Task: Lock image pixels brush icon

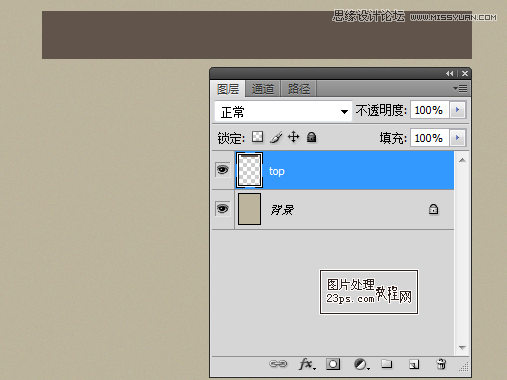Action: coord(276,137)
